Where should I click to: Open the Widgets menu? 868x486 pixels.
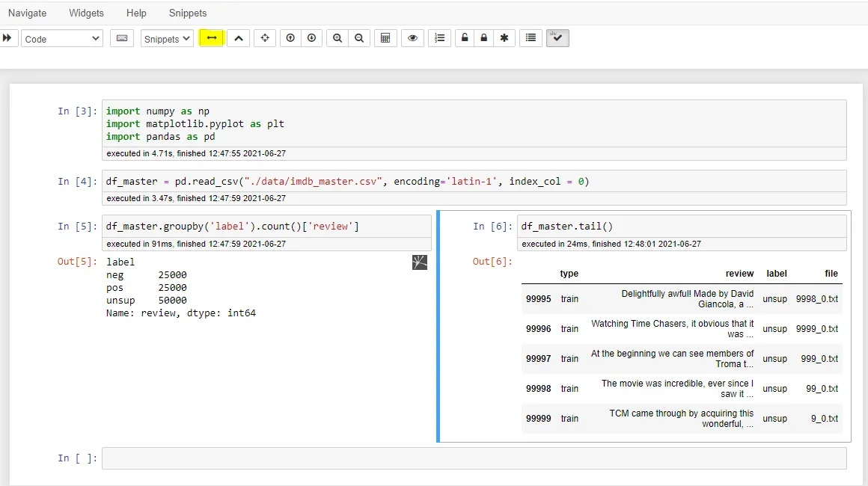click(x=86, y=13)
